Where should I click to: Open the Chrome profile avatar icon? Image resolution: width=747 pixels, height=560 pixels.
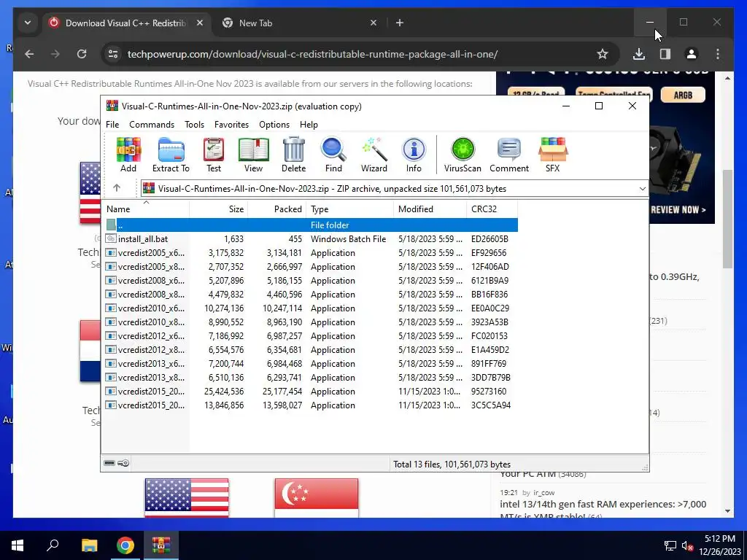click(x=692, y=54)
